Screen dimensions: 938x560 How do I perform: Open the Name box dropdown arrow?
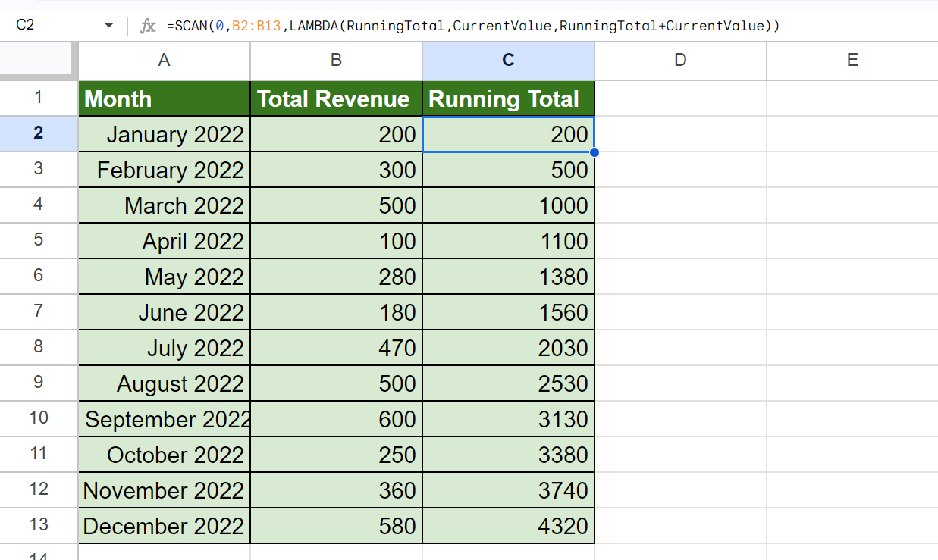[108, 26]
